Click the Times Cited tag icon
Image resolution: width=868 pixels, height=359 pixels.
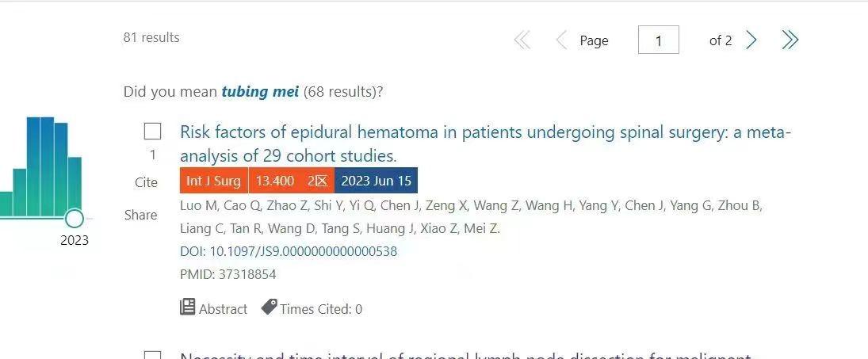[270, 307]
